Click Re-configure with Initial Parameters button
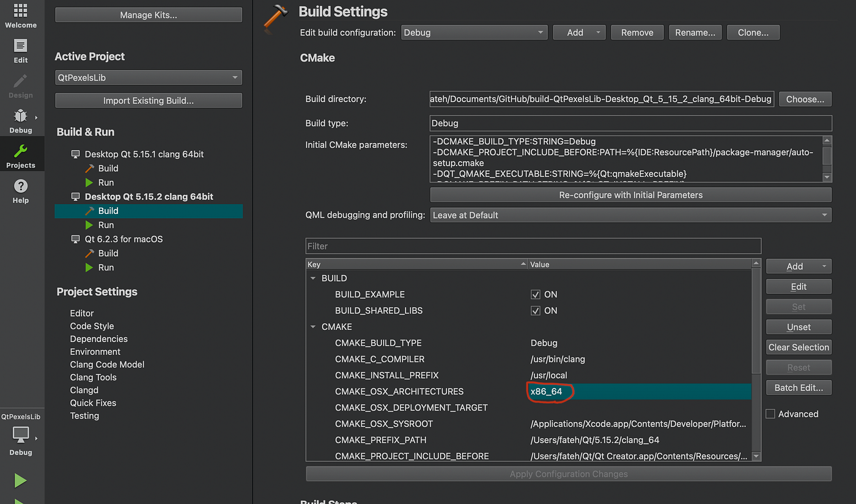Image resolution: width=856 pixels, height=504 pixels. pyautogui.click(x=630, y=195)
